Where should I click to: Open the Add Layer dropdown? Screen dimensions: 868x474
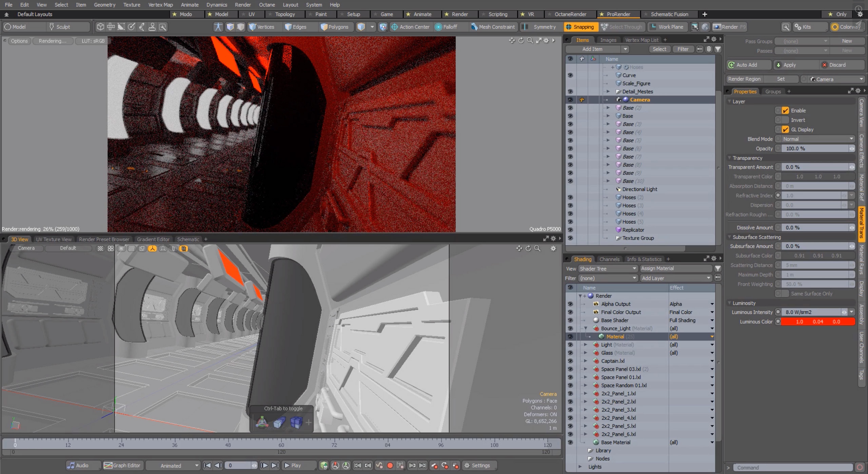[x=676, y=278]
